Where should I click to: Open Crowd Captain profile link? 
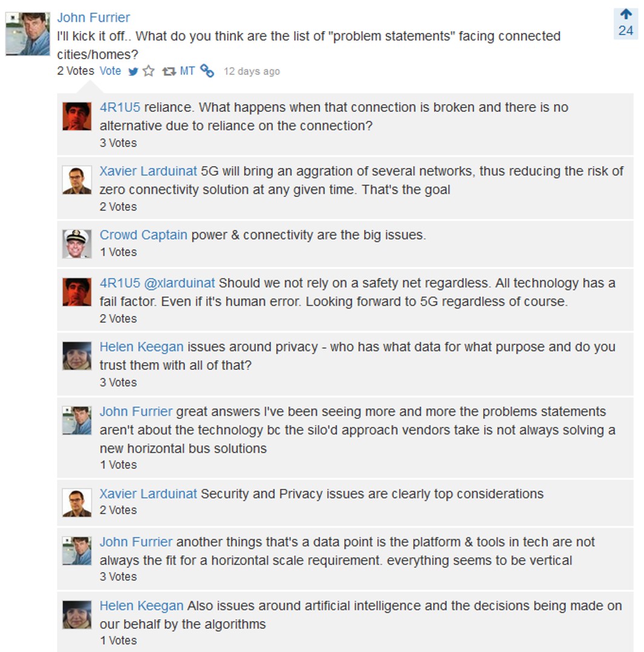click(143, 235)
